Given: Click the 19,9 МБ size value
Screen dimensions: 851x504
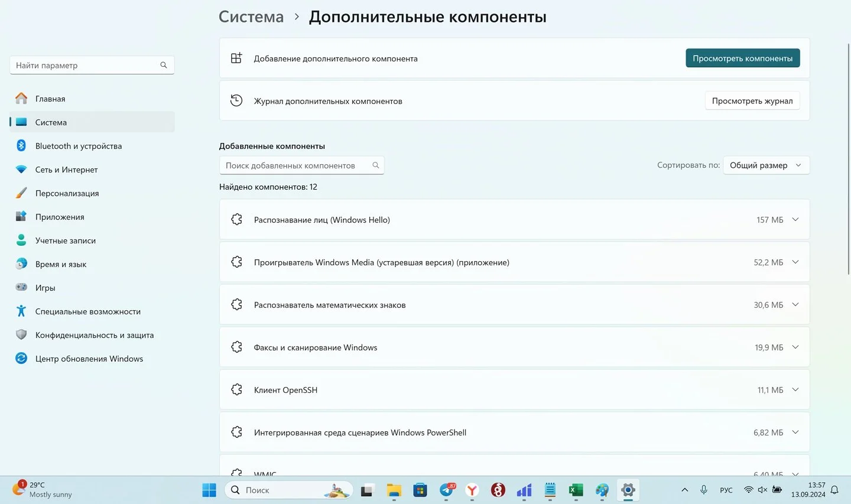Looking at the screenshot, I should pyautogui.click(x=769, y=347).
